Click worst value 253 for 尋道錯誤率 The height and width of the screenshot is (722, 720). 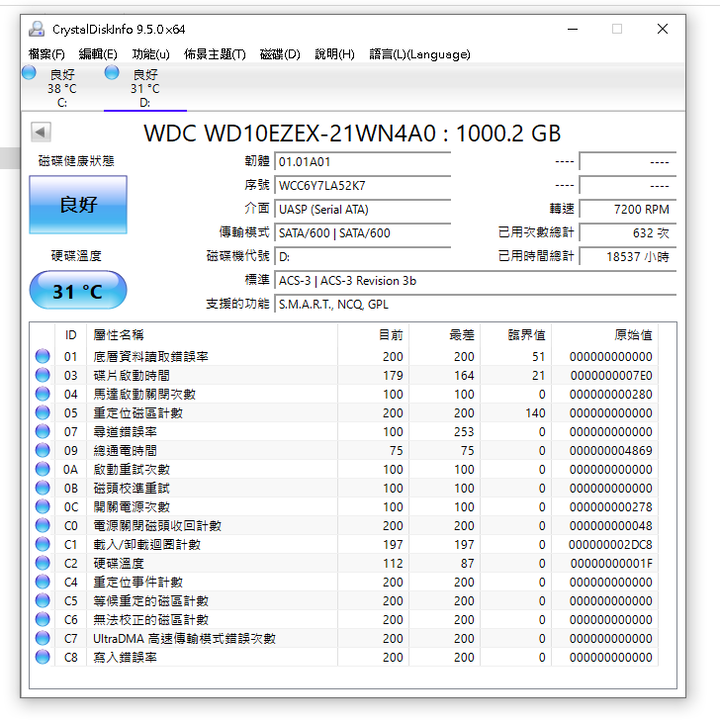tap(464, 432)
